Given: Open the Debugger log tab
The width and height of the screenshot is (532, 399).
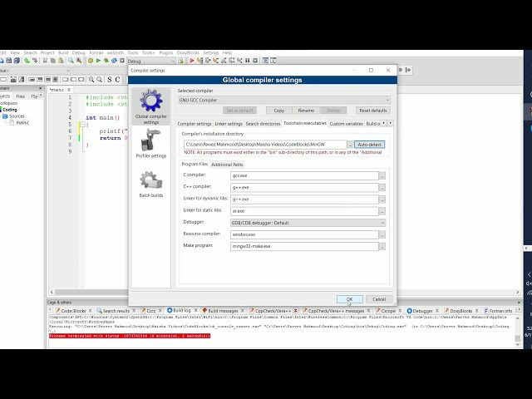Looking at the screenshot, I should [422, 311].
